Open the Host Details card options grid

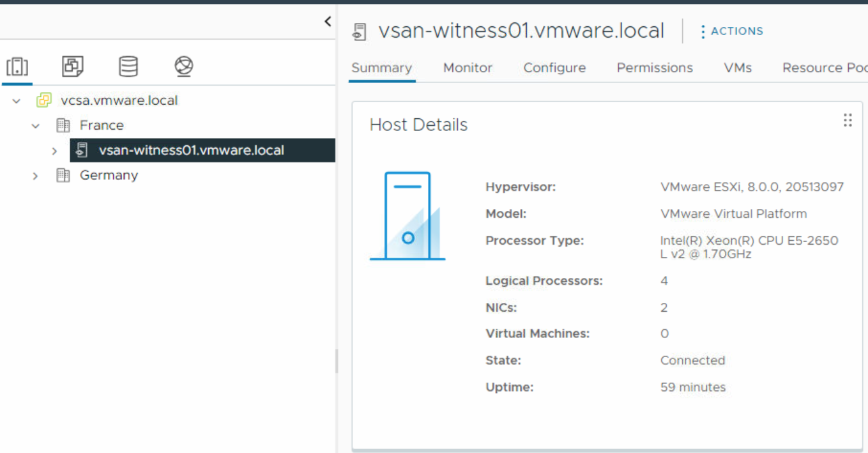point(848,120)
